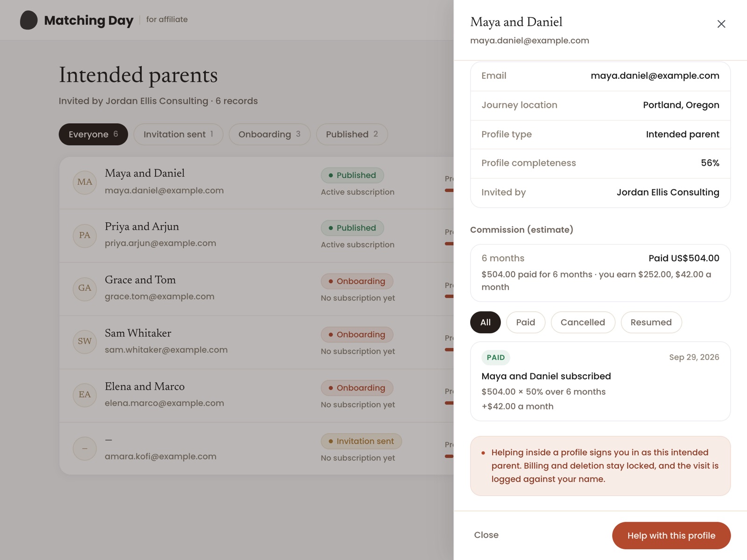Click the Maya and Daniel subscribed event

546,376
